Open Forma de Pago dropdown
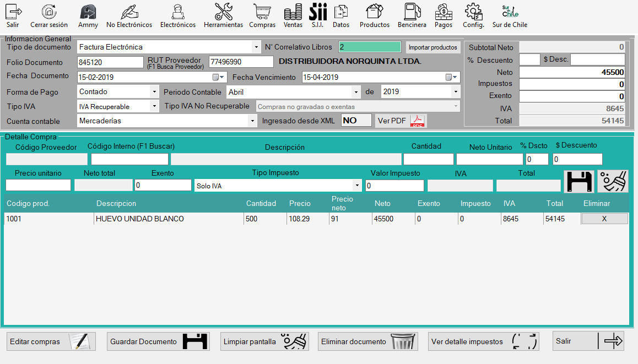Viewport: 638px width, 364px height. 154,92
